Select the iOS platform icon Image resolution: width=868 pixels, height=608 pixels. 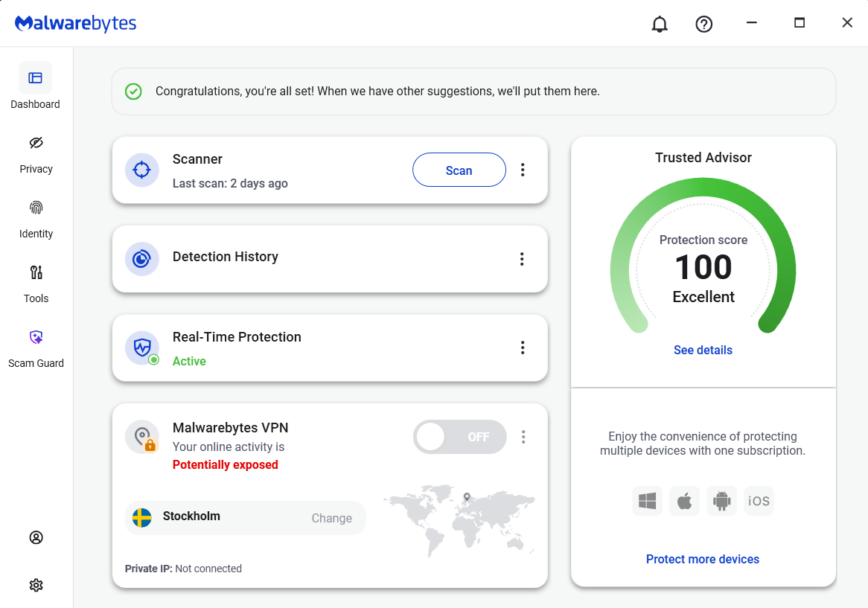pos(759,501)
